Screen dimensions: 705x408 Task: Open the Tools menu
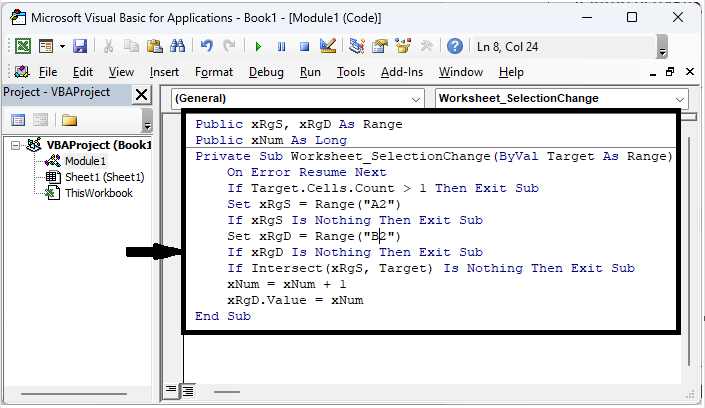point(351,72)
